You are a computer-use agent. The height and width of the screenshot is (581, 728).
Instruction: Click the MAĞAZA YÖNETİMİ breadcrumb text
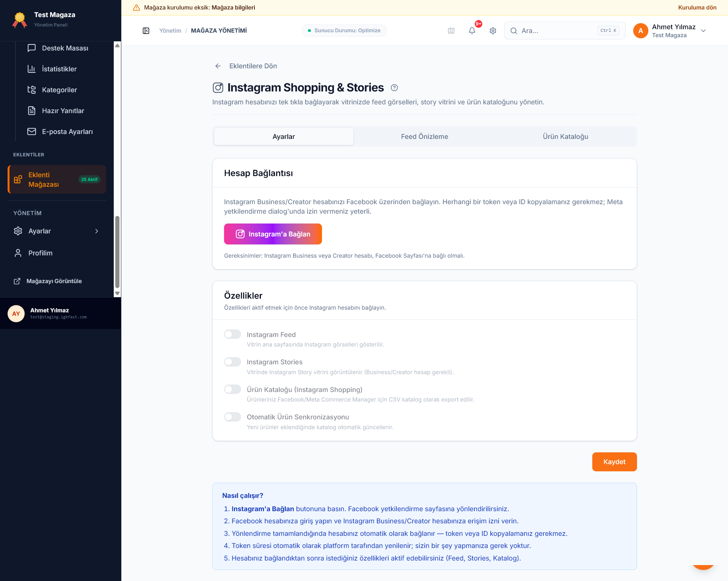click(219, 31)
